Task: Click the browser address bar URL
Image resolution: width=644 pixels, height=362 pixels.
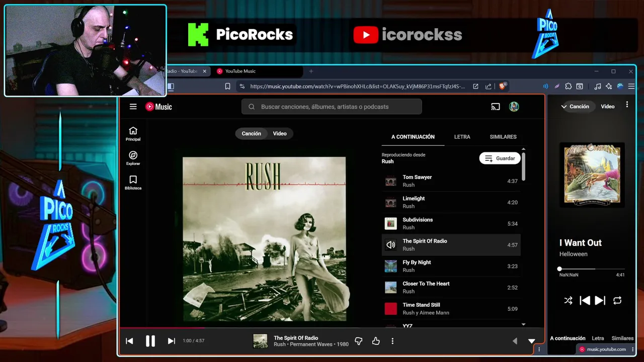Action: pyautogui.click(x=357, y=86)
